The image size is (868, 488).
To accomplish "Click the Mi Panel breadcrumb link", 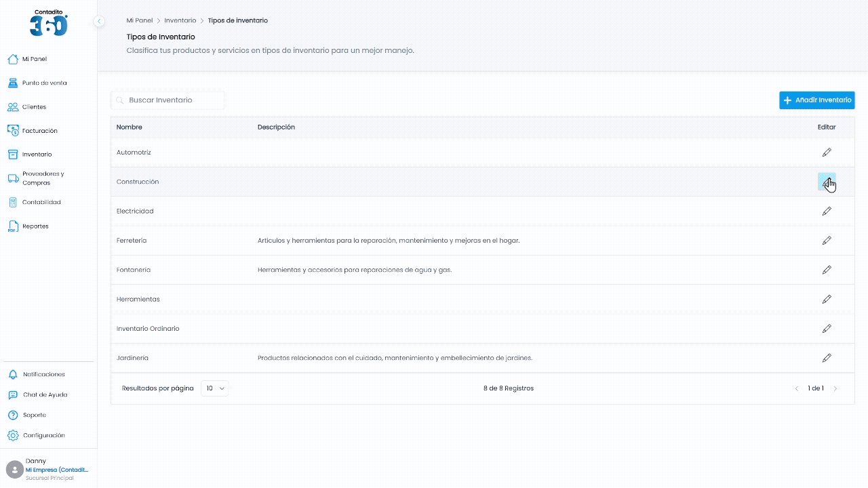I will (140, 21).
